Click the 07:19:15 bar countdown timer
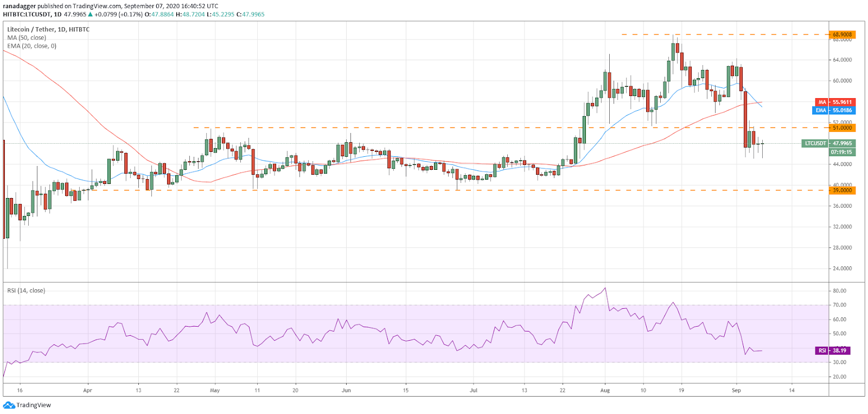This screenshot has width=868, height=414. point(841,152)
